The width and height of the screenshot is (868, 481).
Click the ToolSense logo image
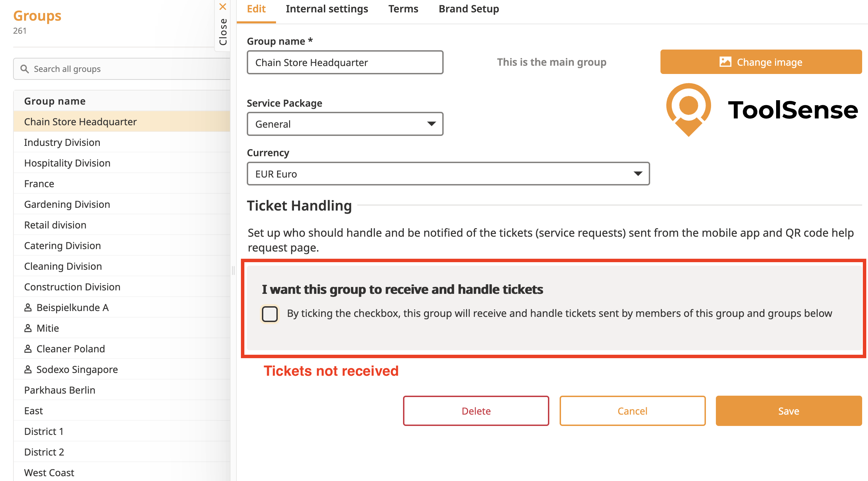(761, 110)
